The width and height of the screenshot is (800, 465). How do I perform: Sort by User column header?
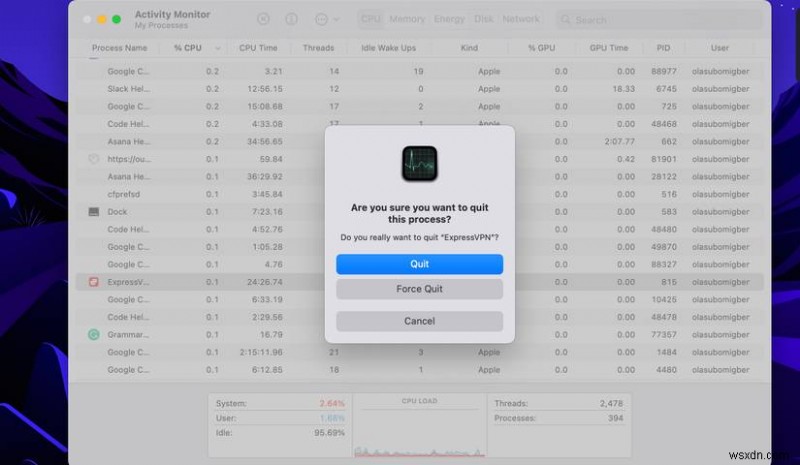[719, 48]
